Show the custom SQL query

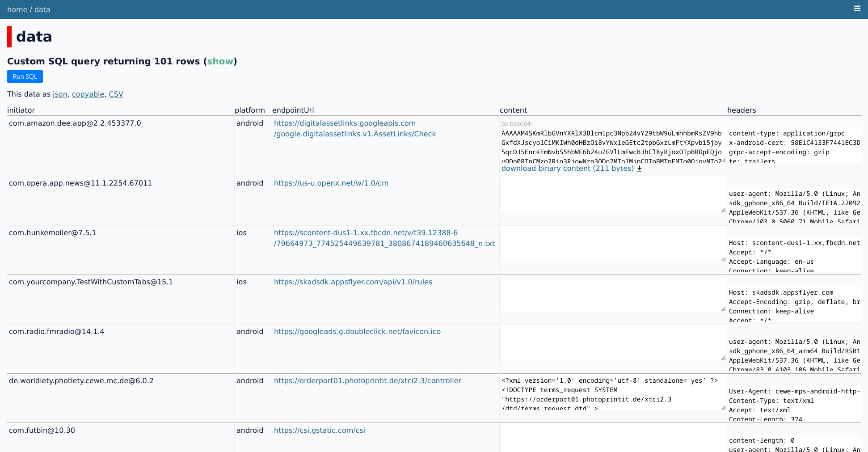(220, 61)
